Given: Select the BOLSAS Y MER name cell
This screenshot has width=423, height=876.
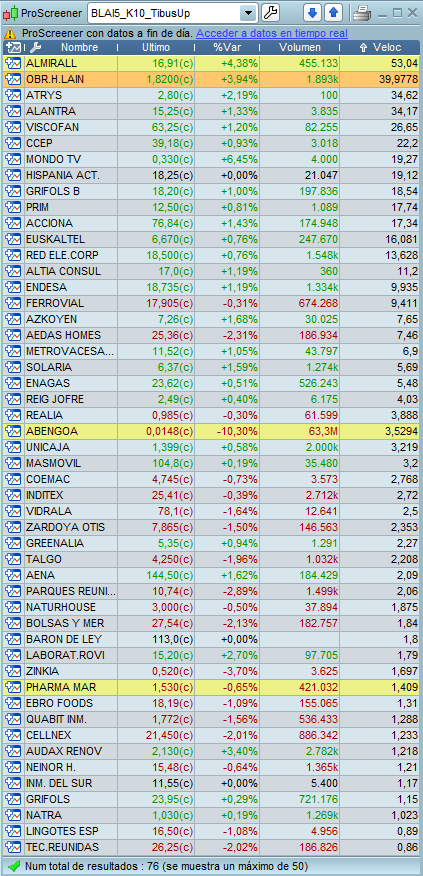Looking at the screenshot, I should point(70,623).
